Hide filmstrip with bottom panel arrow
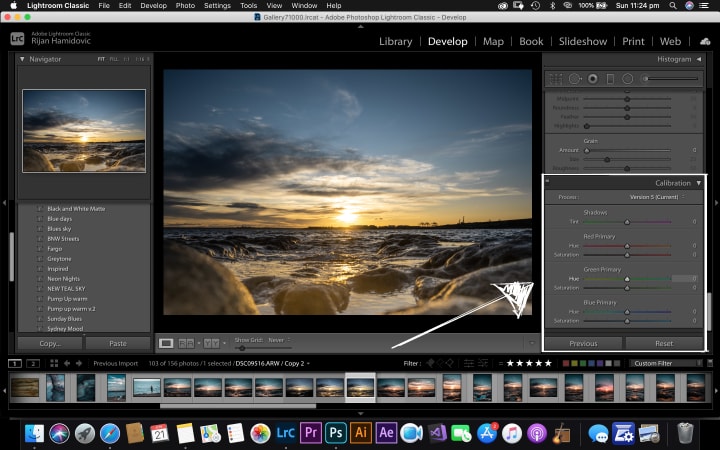The width and height of the screenshot is (720, 450). 360,414
